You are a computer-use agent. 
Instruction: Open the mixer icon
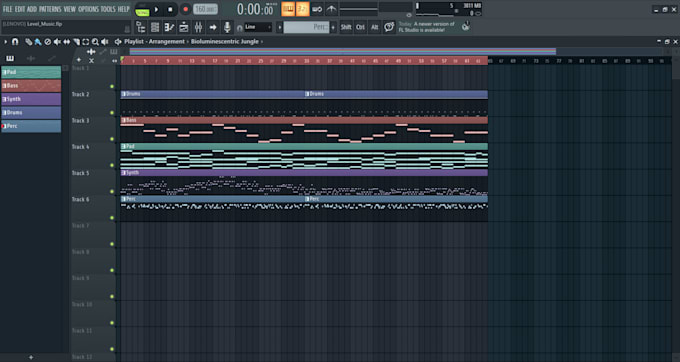click(198, 27)
